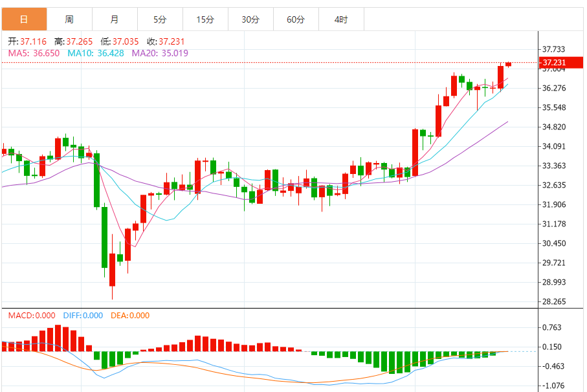Open the 5分 timeframe tab
Viewport: 587px width, 392px height.
(160, 19)
